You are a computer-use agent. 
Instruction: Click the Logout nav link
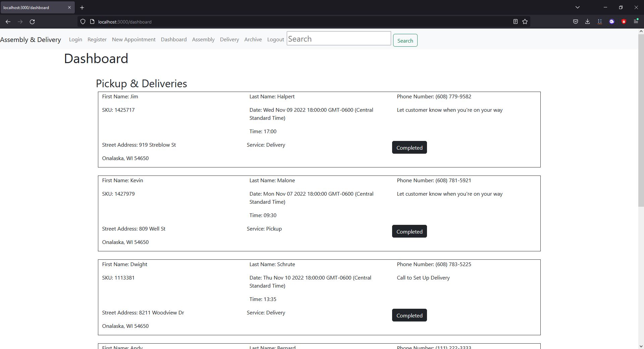click(275, 40)
